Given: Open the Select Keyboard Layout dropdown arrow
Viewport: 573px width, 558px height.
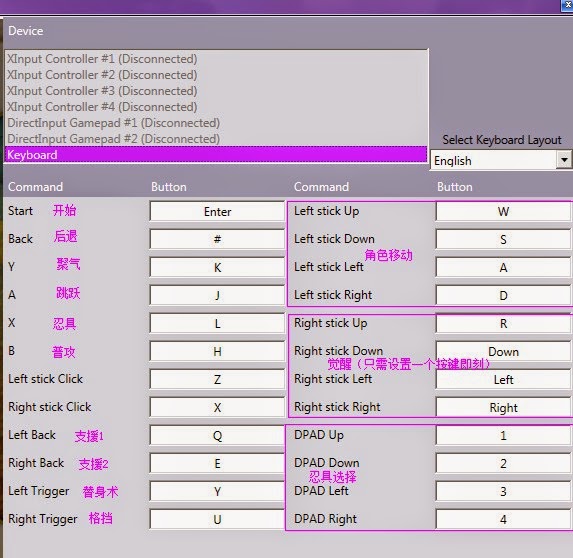Looking at the screenshot, I should [x=564, y=160].
